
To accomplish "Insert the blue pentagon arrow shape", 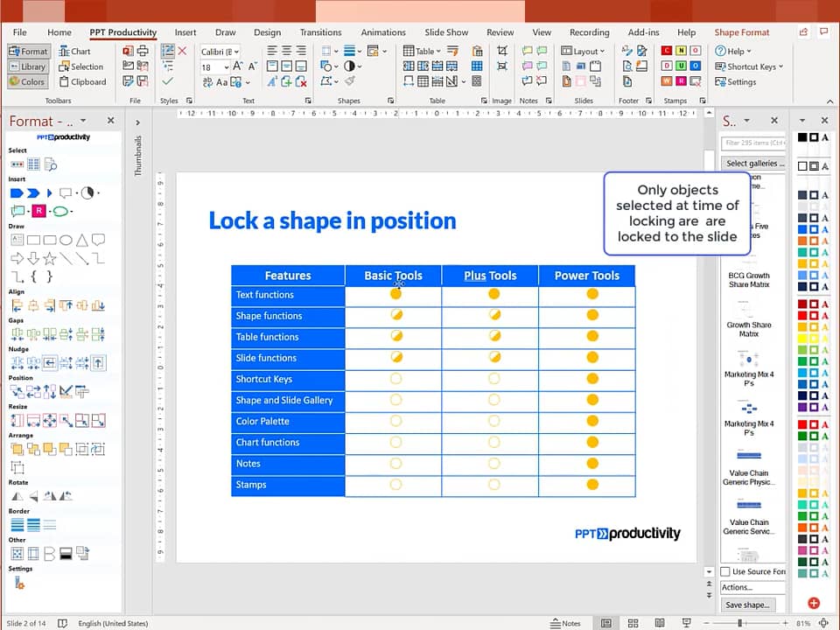I will tap(17, 192).
